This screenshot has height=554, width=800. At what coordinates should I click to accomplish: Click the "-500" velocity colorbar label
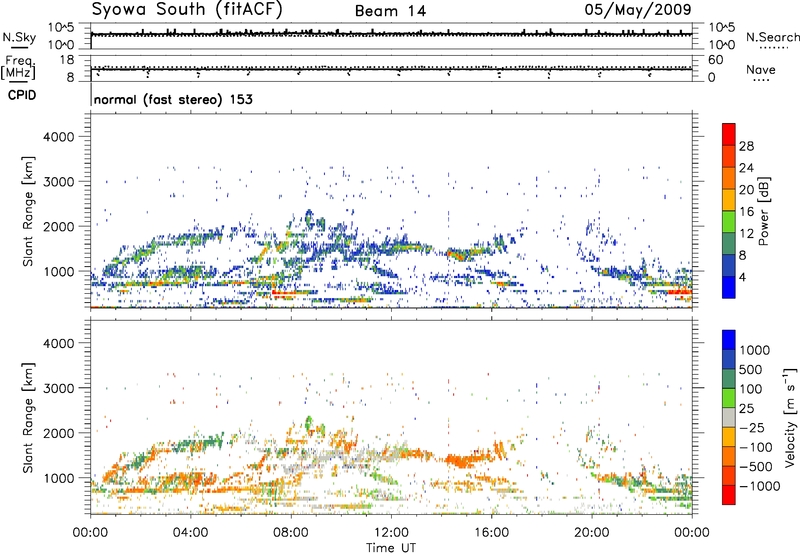pos(756,467)
